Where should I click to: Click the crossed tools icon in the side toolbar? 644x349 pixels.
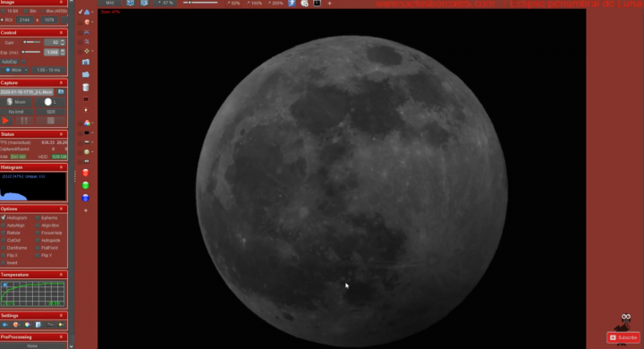(86, 31)
